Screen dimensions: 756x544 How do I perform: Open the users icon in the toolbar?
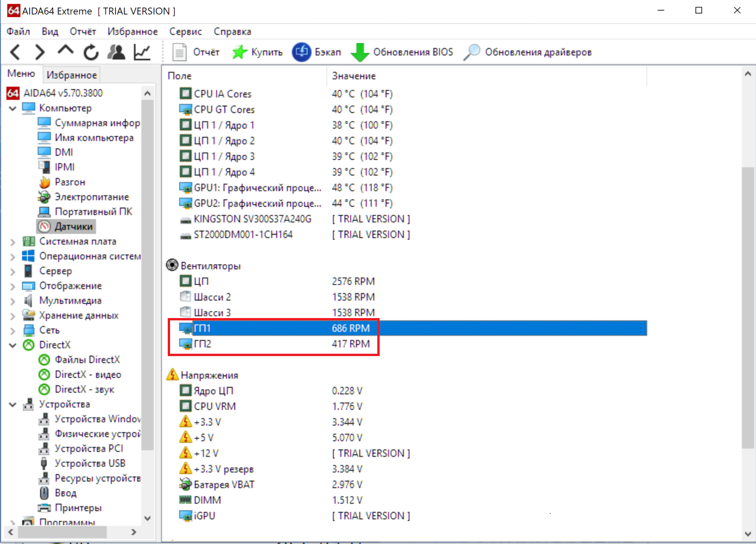(x=116, y=52)
